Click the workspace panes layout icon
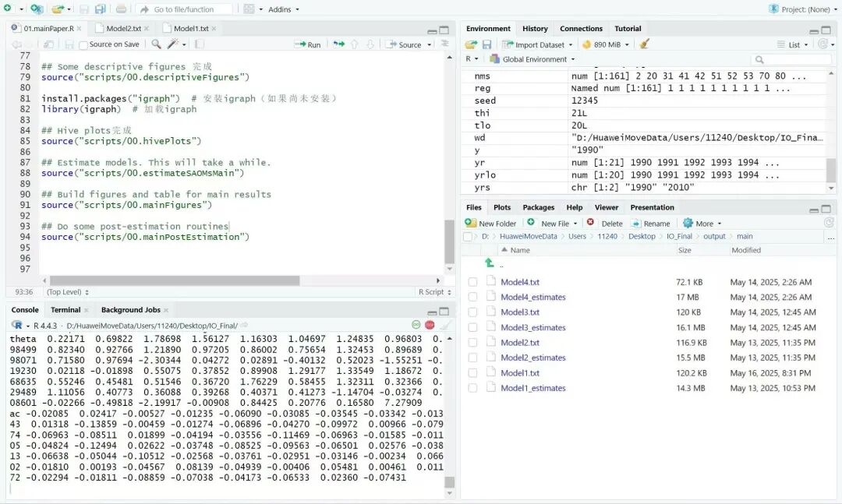Image resolution: width=842 pixels, height=504 pixels. tap(249, 9)
